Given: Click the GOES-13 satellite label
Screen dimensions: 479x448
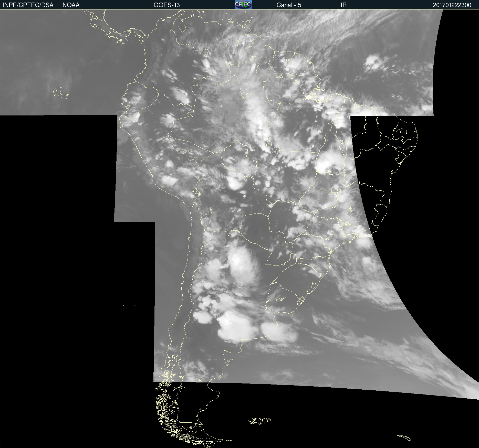Looking at the screenshot, I should pos(167,5).
